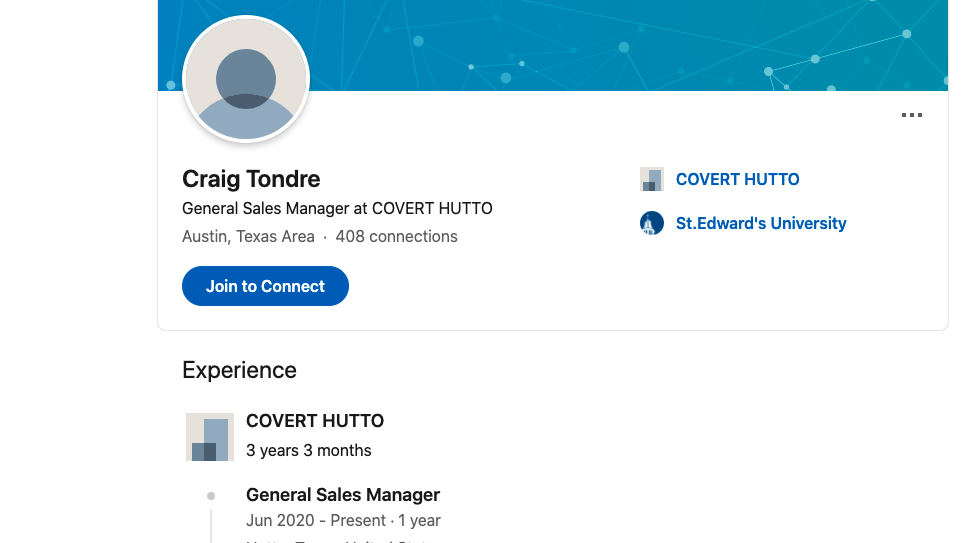Click the timeline bullet beside General Sales Manager
The height and width of the screenshot is (543, 970).
211,496
